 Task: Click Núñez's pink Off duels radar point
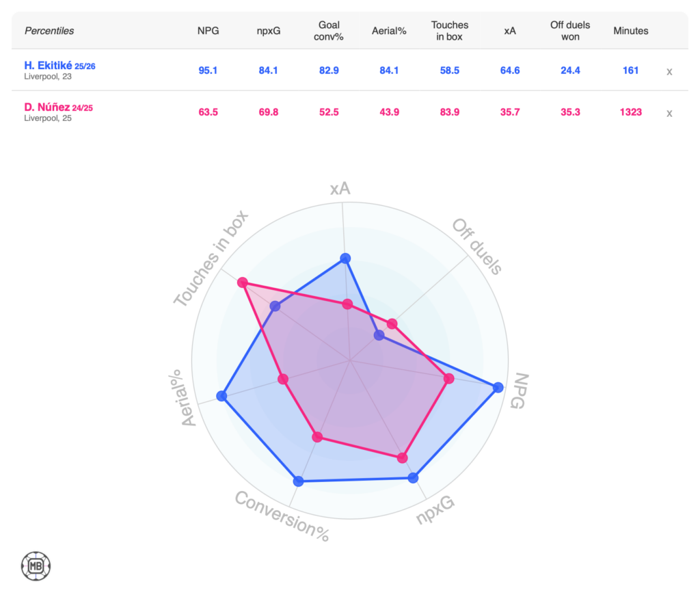tap(392, 323)
